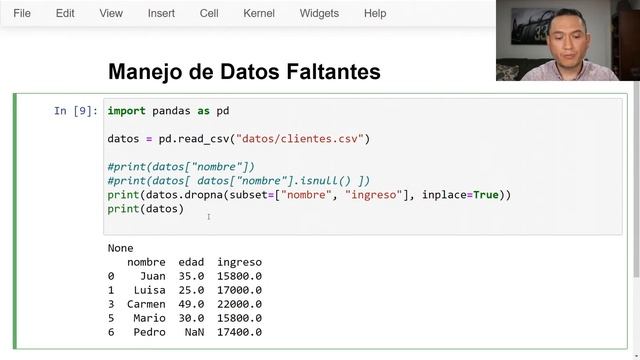Click the import pandas as pd line
The width and height of the screenshot is (640, 360).
click(168, 111)
